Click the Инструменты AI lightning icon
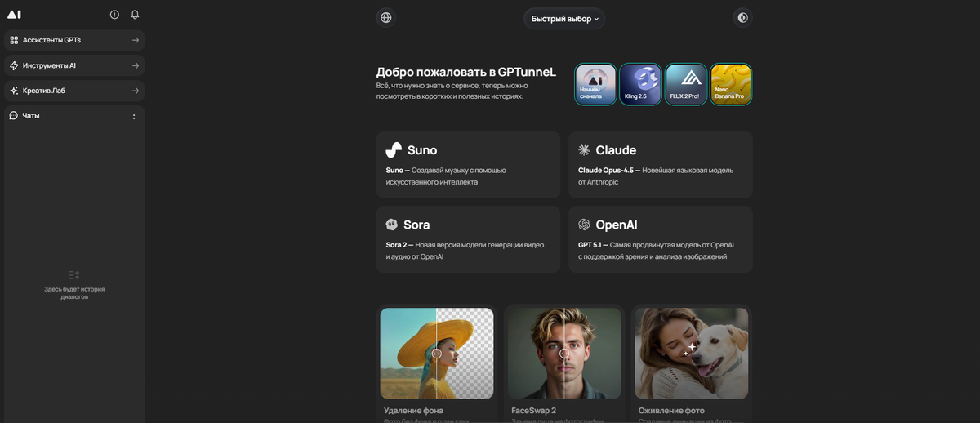980x423 pixels. click(x=14, y=65)
